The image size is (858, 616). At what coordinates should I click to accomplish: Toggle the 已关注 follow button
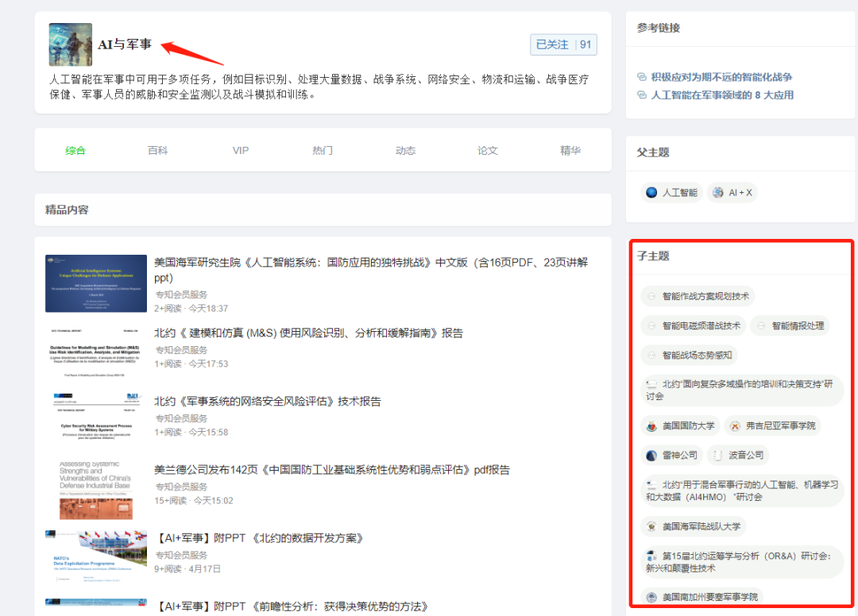click(563, 44)
